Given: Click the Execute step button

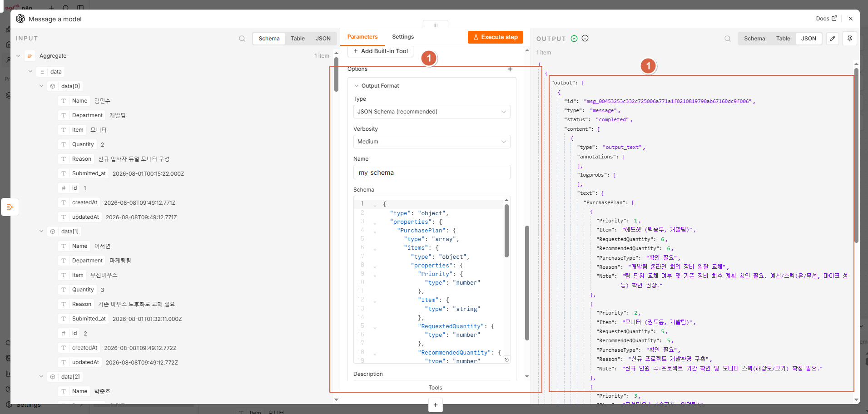Looking at the screenshot, I should pyautogui.click(x=496, y=37).
